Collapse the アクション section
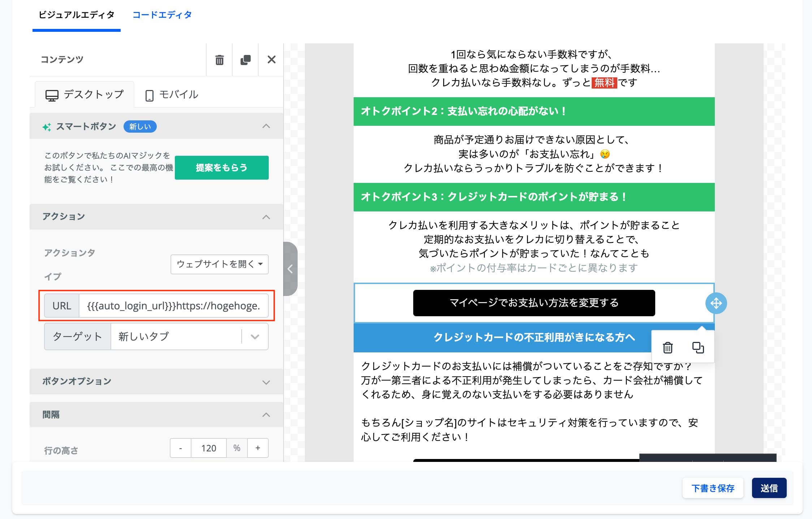 coord(266,217)
